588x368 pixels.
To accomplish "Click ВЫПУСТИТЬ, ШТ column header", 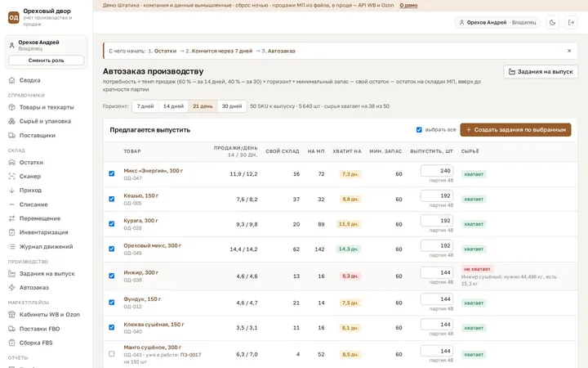I will point(432,151).
